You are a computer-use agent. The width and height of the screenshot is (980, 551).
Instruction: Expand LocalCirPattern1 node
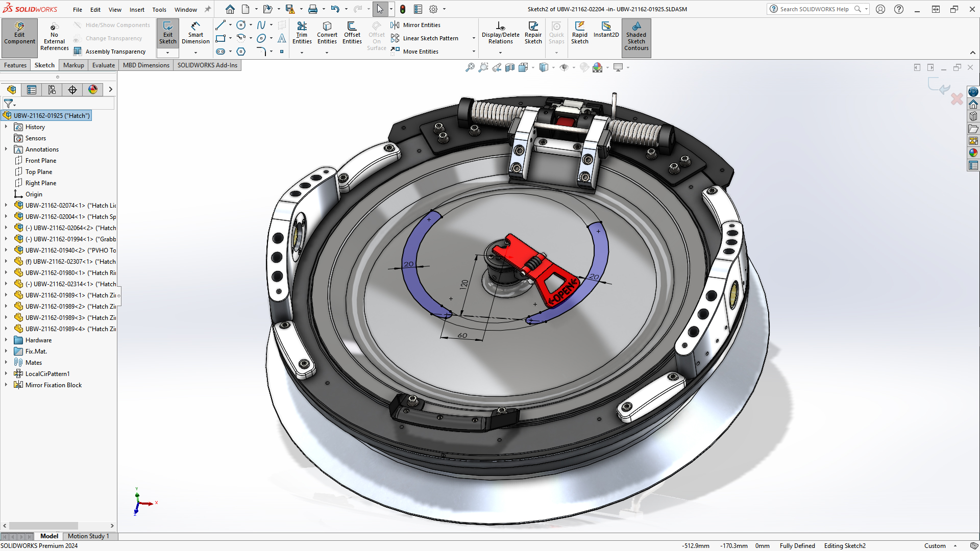click(6, 373)
